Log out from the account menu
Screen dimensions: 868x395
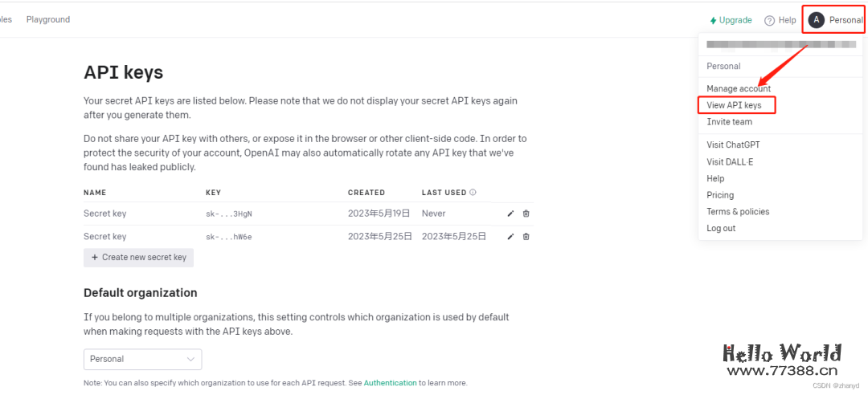click(x=721, y=229)
